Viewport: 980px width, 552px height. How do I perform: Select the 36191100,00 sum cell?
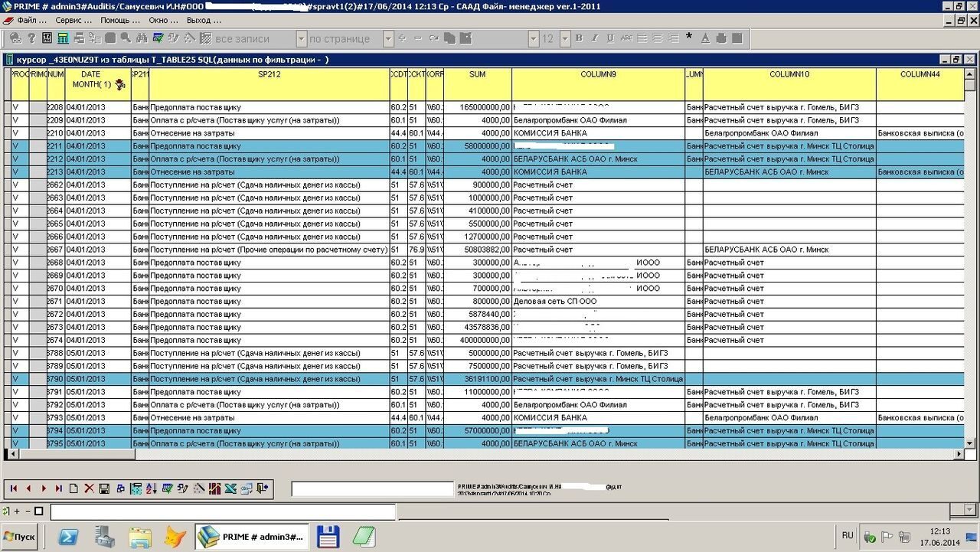(478, 379)
